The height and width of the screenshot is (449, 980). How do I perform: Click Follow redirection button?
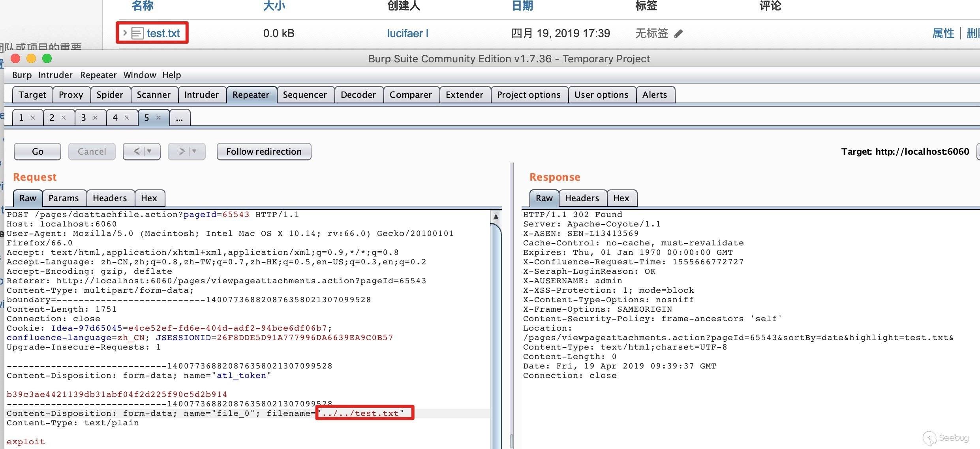[264, 152]
